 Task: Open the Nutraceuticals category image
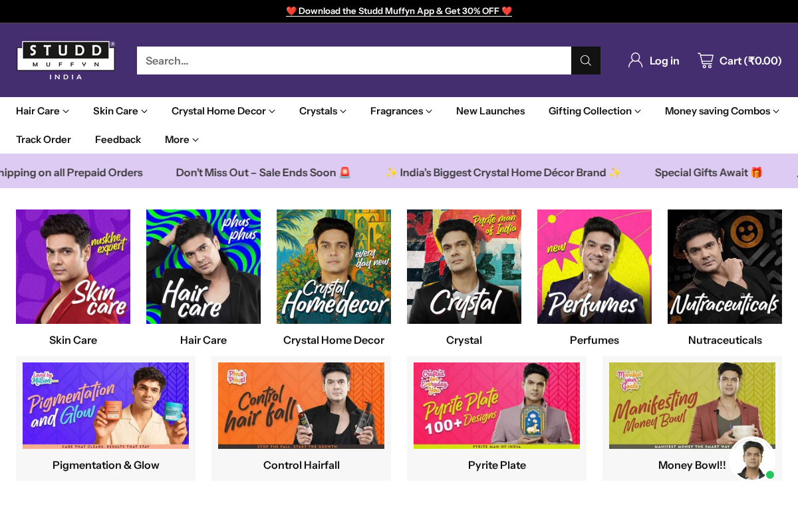725,267
